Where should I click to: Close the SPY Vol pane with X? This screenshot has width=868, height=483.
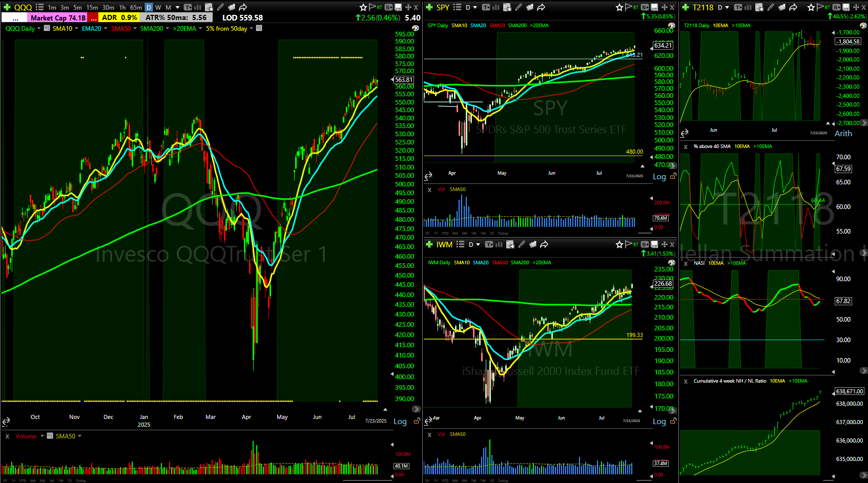pyautogui.click(x=429, y=190)
